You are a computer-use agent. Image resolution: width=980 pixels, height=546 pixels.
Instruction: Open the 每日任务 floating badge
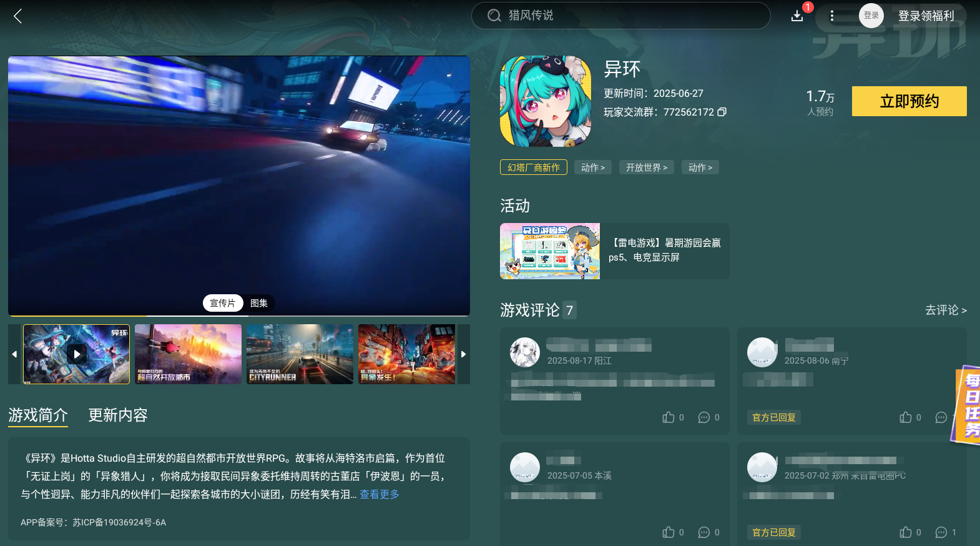(x=966, y=405)
